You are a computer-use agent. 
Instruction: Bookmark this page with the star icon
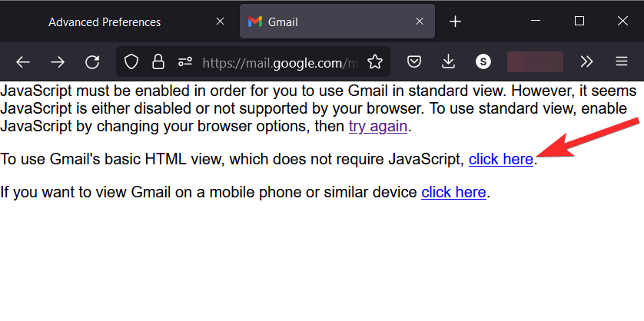point(374,62)
